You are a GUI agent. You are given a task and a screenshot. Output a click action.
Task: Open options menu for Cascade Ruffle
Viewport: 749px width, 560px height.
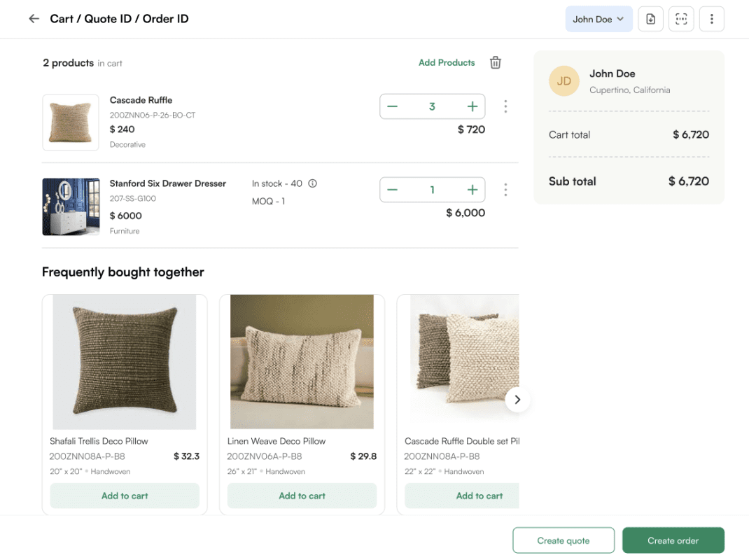pos(505,106)
